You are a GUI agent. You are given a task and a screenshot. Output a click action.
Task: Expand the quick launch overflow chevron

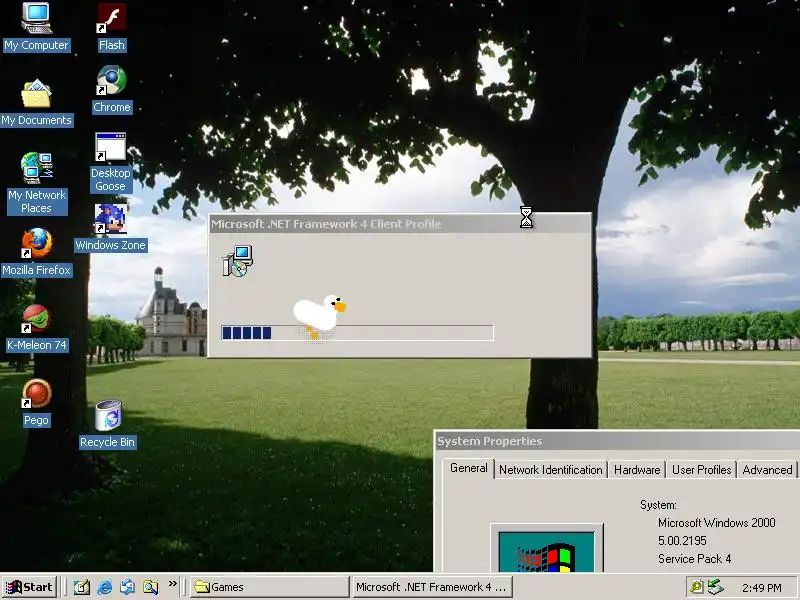pyautogui.click(x=172, y=584)
